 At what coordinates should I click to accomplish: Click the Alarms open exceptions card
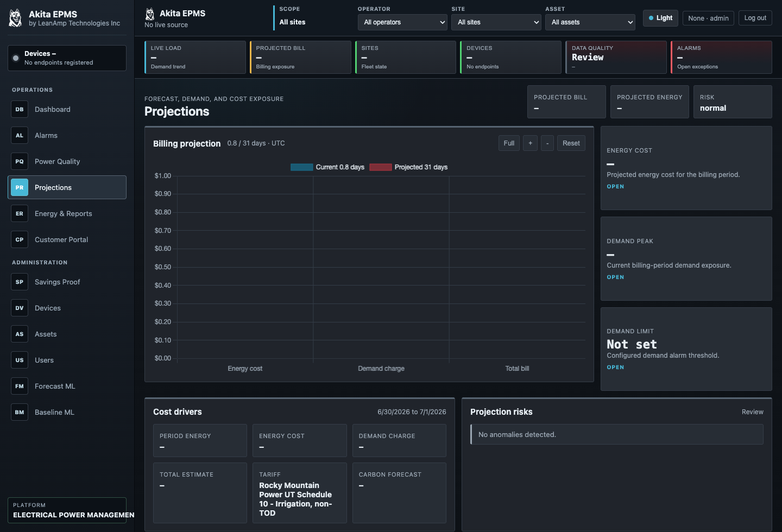[721, 57]
